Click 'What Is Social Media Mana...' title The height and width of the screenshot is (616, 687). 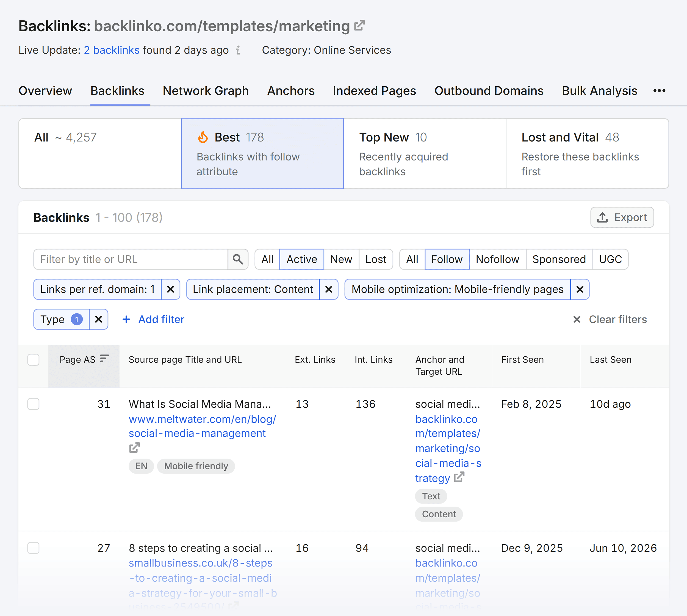pos(200,404)
